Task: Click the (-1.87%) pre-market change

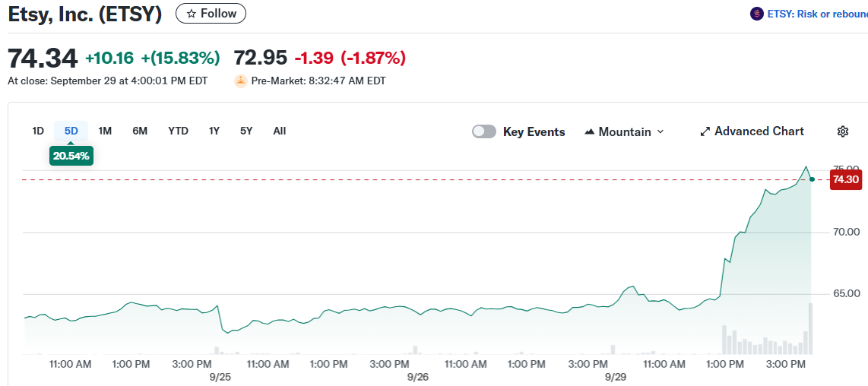Action: coord(373,58)
